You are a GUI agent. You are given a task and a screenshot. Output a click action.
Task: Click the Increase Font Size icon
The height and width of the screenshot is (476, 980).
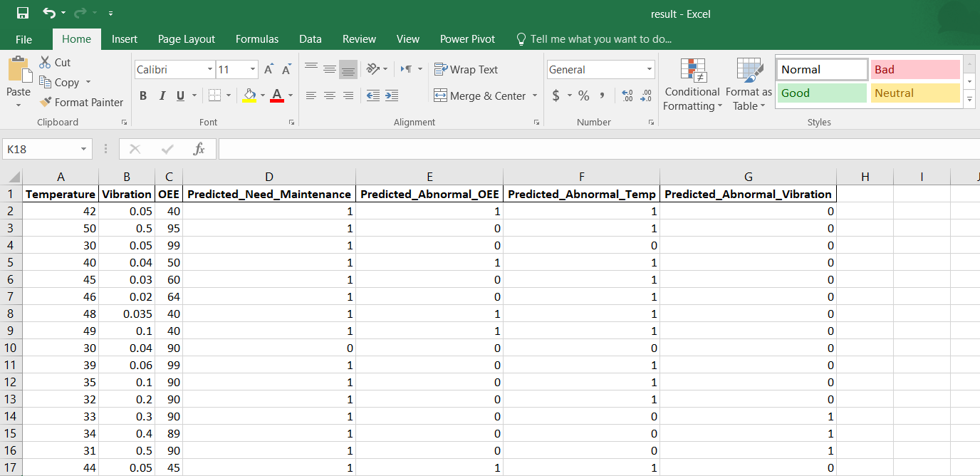point(269,70)
